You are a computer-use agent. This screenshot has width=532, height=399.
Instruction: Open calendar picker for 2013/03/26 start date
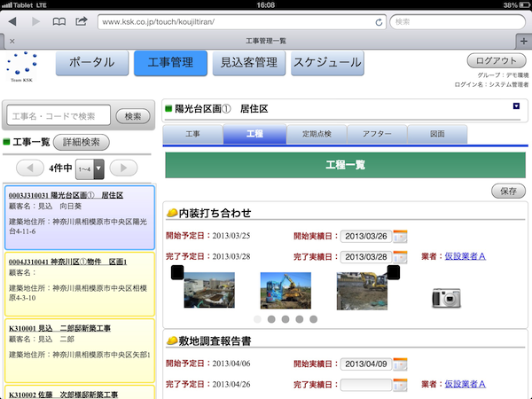[401, 236]
